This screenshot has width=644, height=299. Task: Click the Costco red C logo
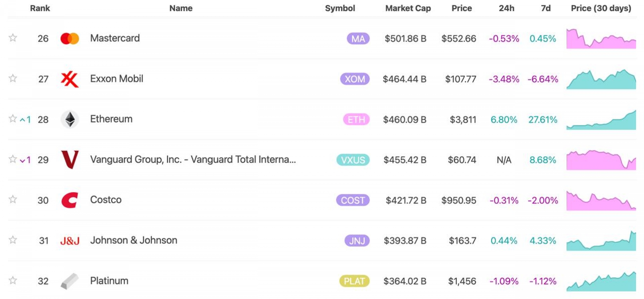[x=70, y=200]
